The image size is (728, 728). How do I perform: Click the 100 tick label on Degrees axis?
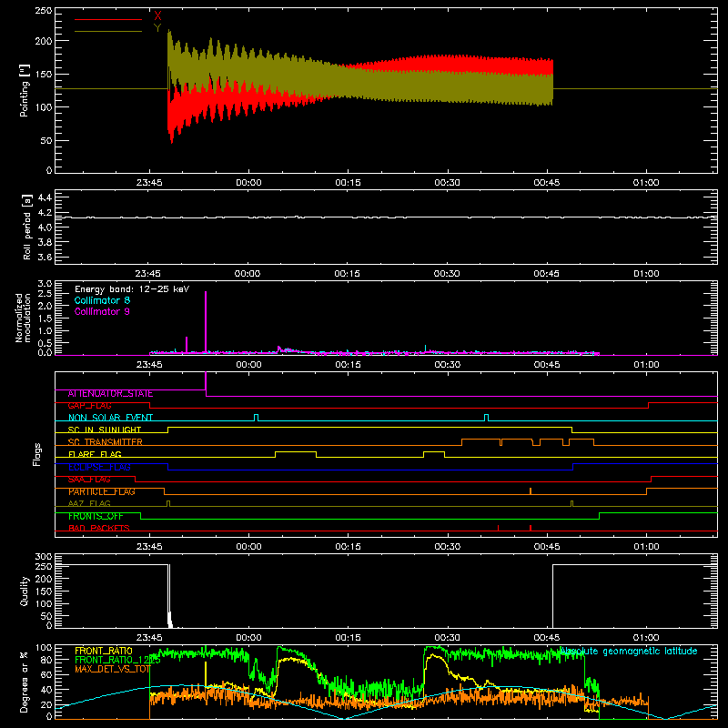[x=43, y=648]
